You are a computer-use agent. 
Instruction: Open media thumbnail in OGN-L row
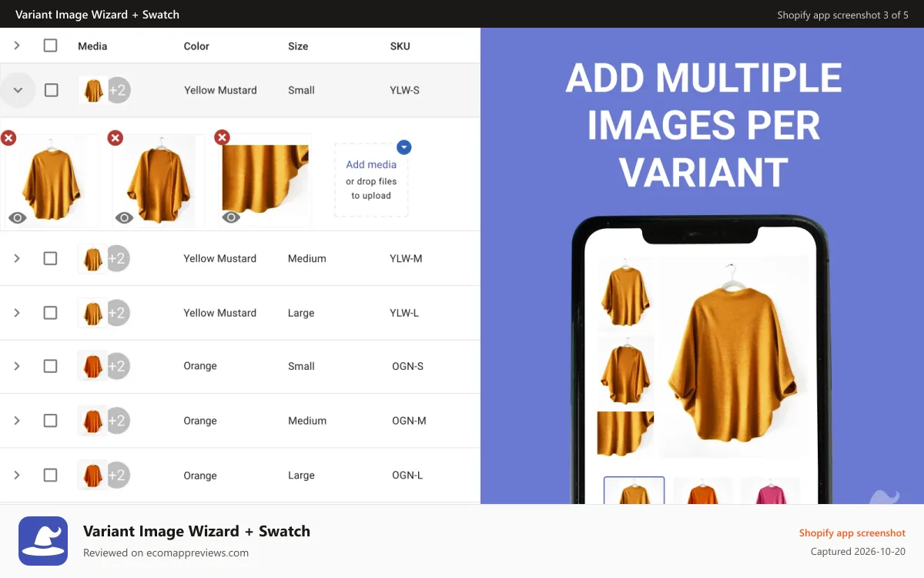click(x=92, y=476)
